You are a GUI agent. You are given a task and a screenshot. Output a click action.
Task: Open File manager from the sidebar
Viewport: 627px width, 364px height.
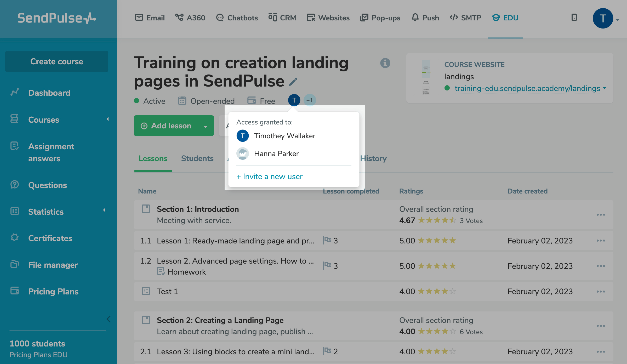tap(53, 265)
